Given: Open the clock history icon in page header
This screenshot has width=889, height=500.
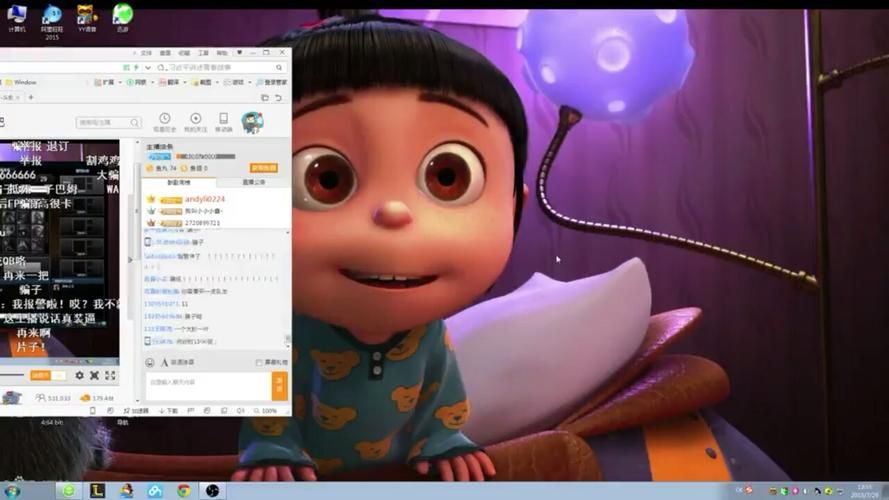Looking at the screenshot, I should click(164, 118).
